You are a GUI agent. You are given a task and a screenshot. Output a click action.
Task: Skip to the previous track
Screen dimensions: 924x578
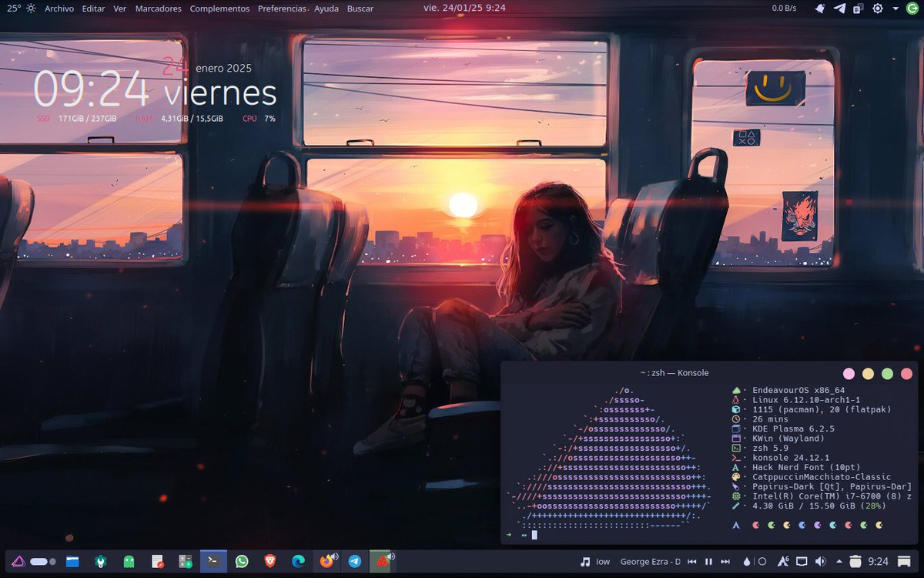[692, 562]
